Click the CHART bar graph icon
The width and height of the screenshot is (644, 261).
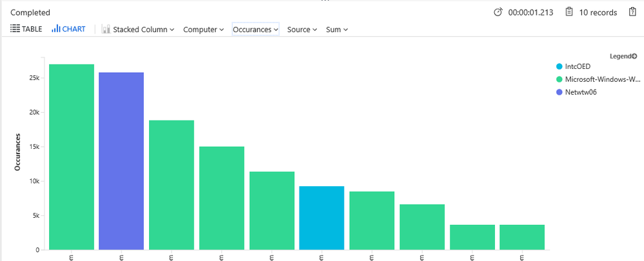tap(56, 29)
